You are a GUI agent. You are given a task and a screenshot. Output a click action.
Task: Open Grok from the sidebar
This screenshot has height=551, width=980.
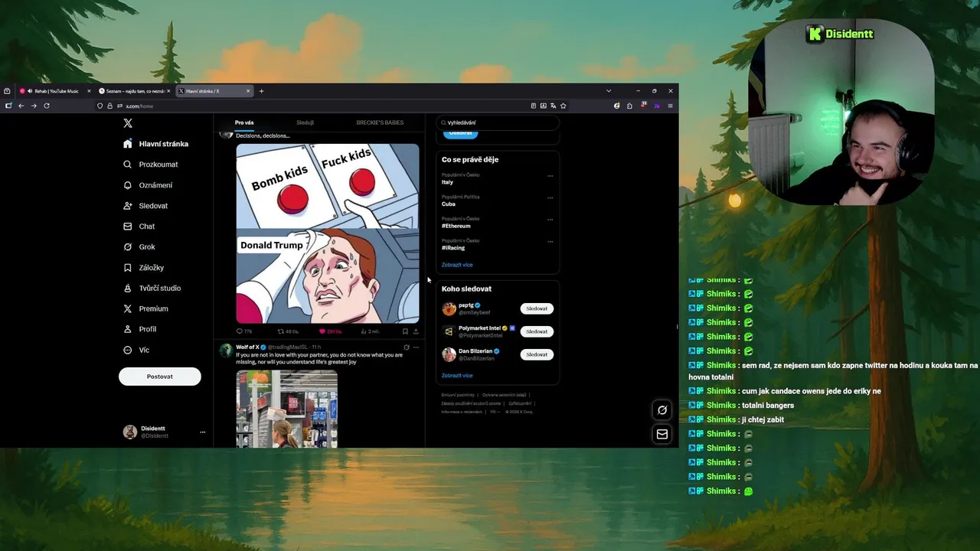coord(139,247)
